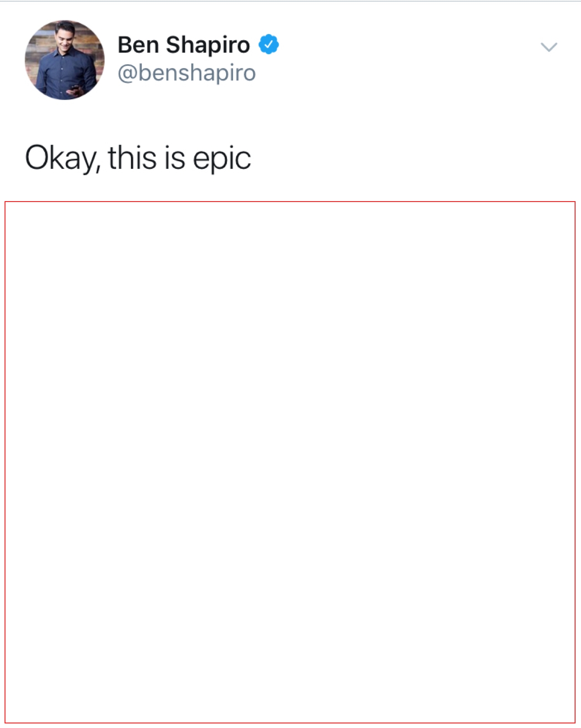Click the first name "Ben" in the header
The image size is (581, 728).
coord(138,45)
